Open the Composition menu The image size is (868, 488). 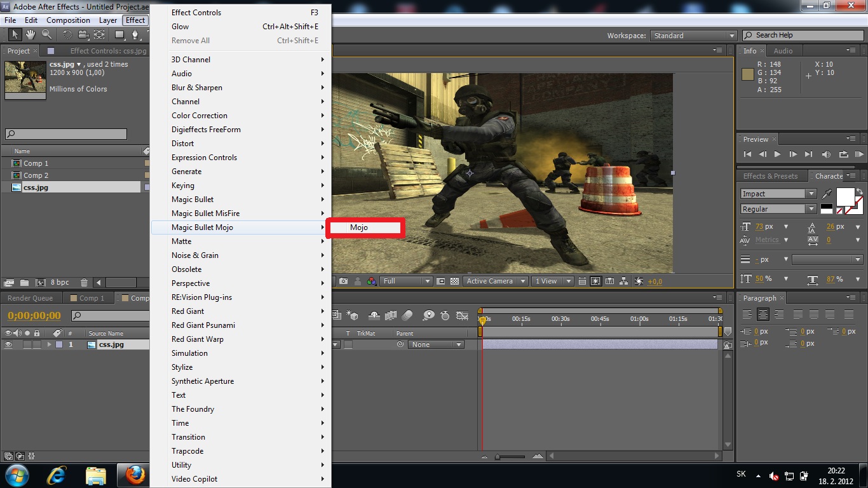[68, 20]
